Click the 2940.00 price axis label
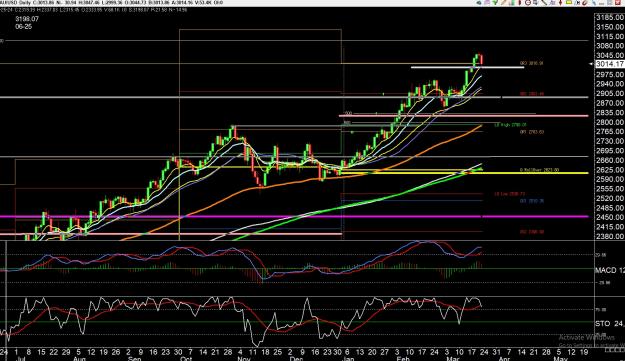Screen dimensions: 625x361 [x=610, y=84]
